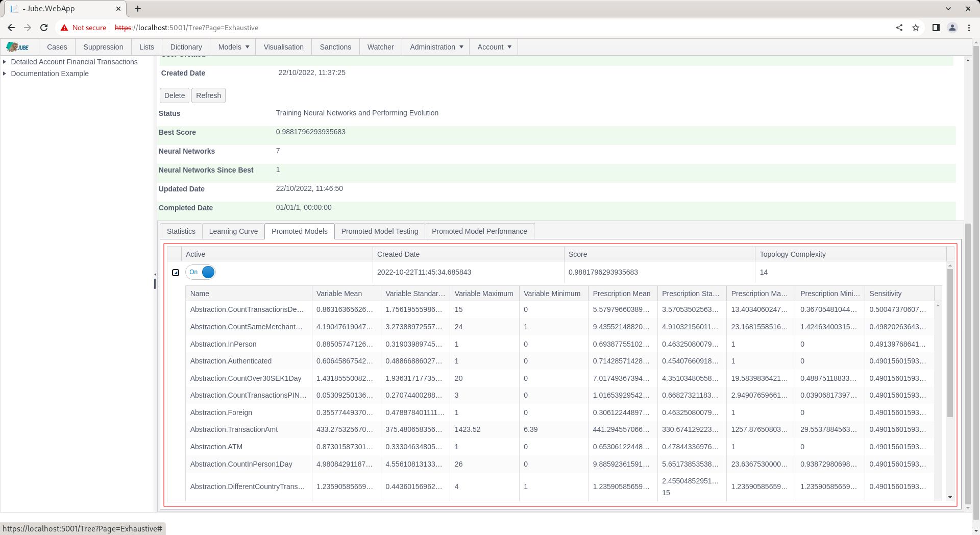This screenshot has width=980, height=535.
Task: Bookmark this page with the star icon
Action: (916, 28)
